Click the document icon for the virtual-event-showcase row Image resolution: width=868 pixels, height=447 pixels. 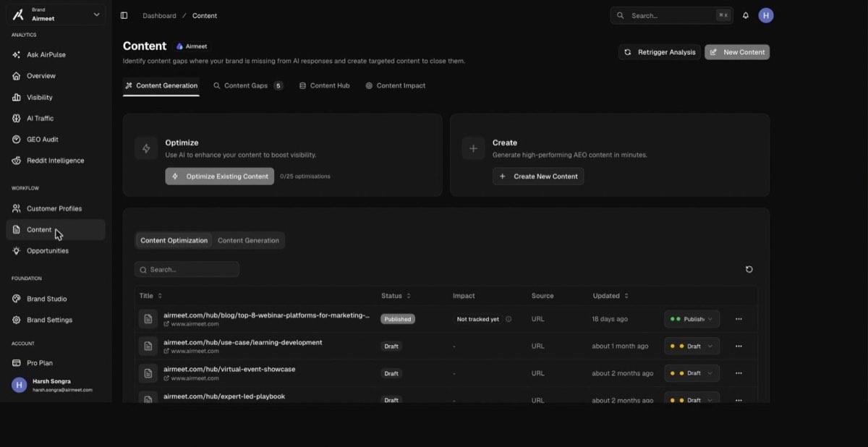click(148, 373)
